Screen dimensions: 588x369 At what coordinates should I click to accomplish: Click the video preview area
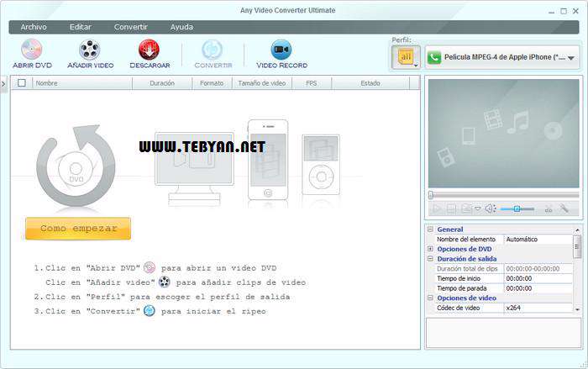pyautogui.click(x=504, y=134)
